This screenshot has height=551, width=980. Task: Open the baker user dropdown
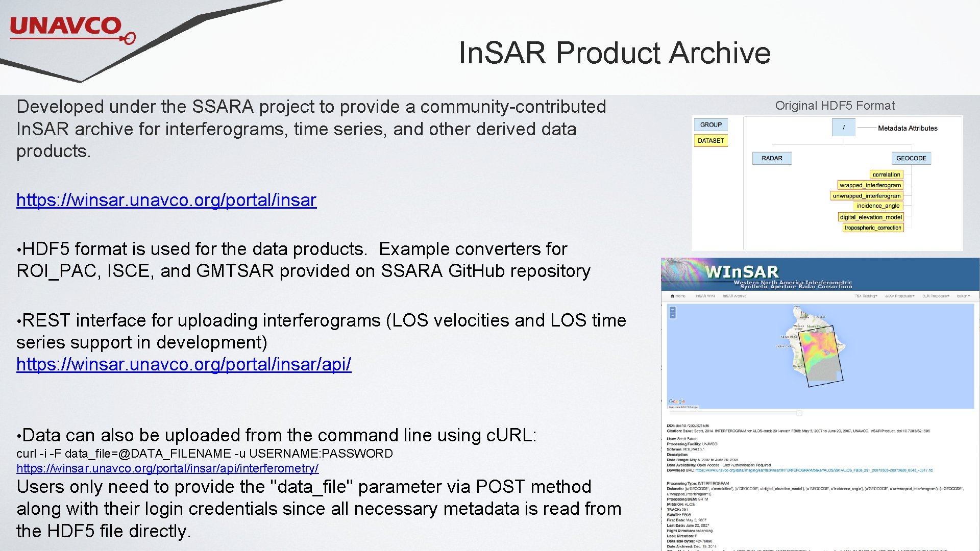pyautogui.click(x=964, y=296)
